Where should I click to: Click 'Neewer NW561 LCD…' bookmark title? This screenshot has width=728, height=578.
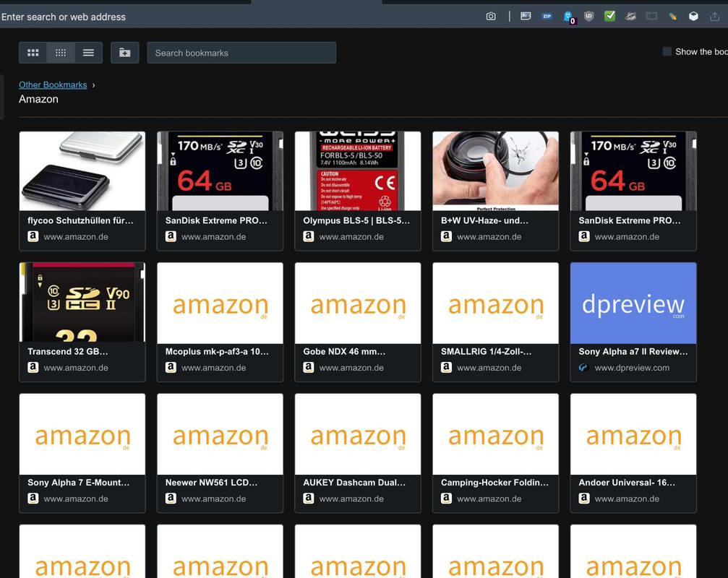(211, 483)
